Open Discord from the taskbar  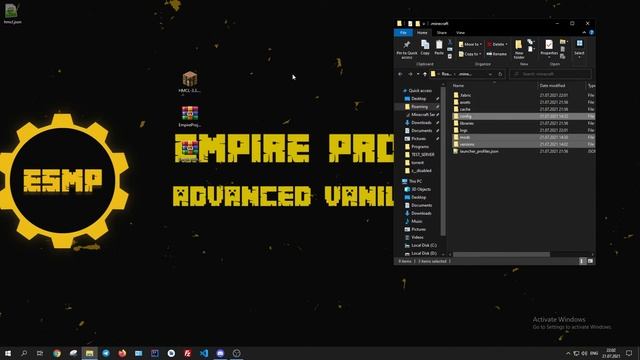click(x=220, y=353)
